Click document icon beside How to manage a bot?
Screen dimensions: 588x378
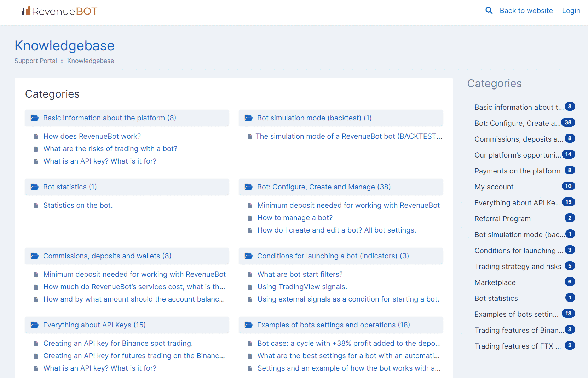[x=250, y=218]
